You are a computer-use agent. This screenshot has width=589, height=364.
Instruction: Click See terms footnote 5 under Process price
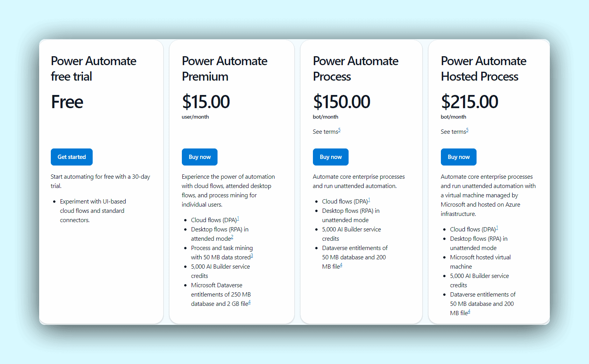339,130
